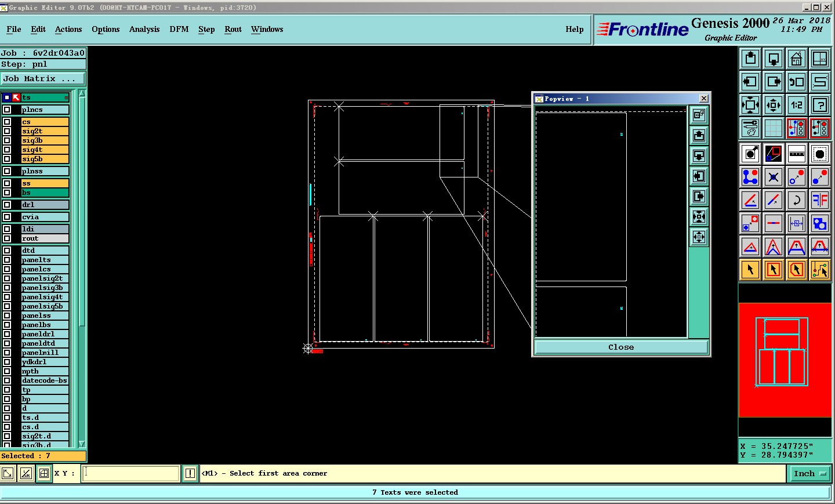This screenshot has width=835, height=504.
Task: Toggle the grid display icon
Action: coord(774,128)
